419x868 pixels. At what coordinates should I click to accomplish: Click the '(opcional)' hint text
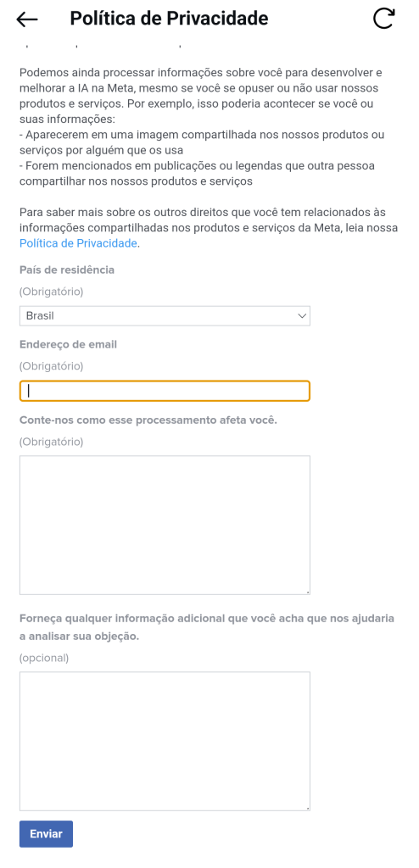(44, 658)
